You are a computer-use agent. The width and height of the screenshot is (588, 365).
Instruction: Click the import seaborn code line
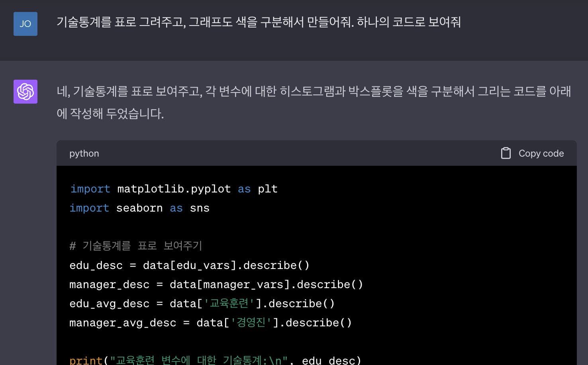coord(139,208)
